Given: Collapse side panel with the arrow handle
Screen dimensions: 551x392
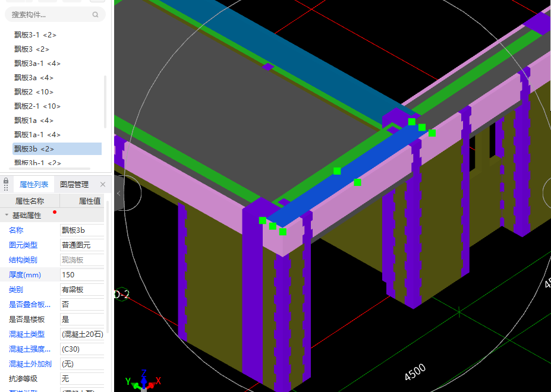Looking at the screenshot, I should pyautogui.click(x=119, y=193).
